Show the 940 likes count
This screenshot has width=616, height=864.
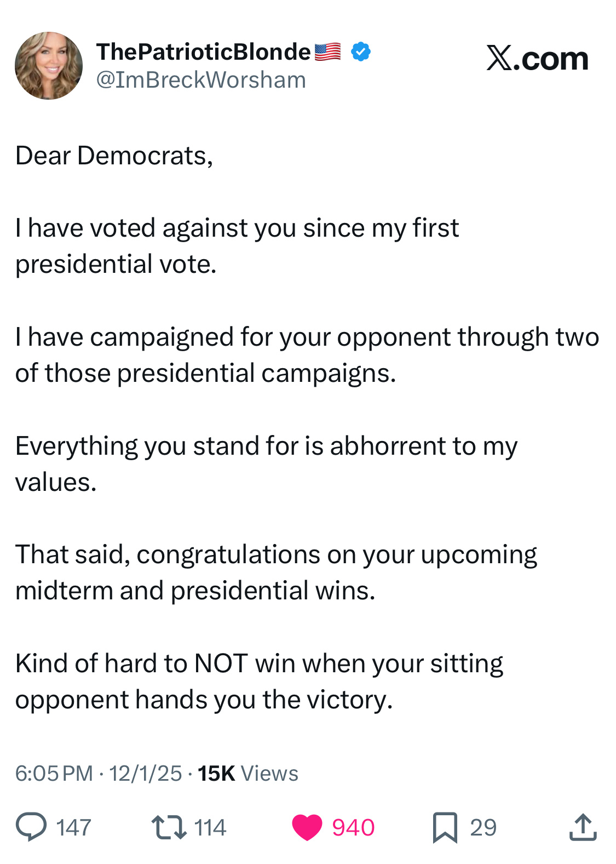353,827
